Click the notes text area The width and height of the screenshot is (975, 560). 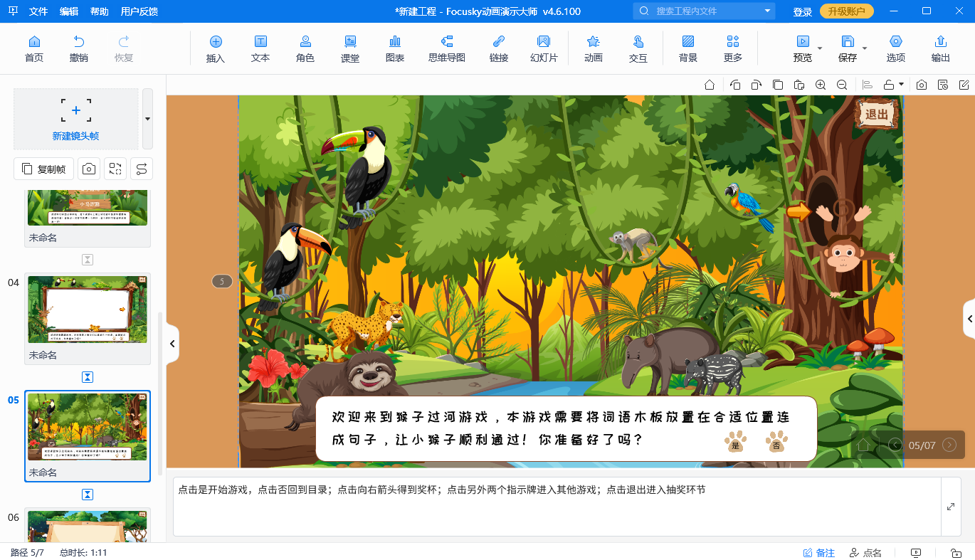557,507
